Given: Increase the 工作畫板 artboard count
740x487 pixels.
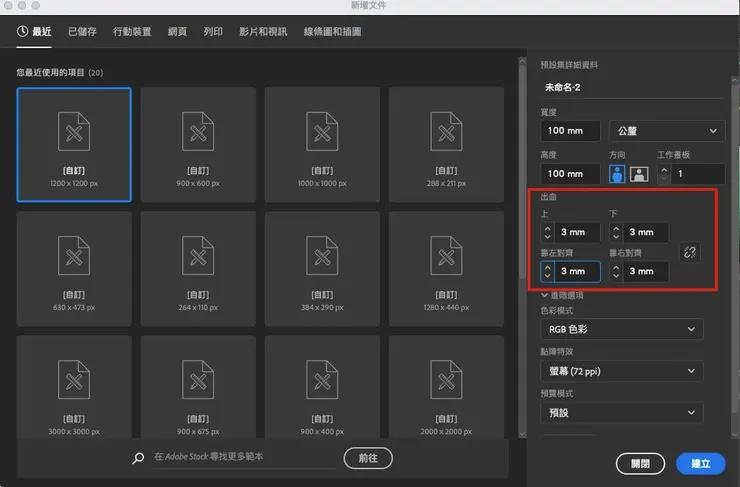Looking at the screenshot, I should pyautogui.click(x=664, y=169).
